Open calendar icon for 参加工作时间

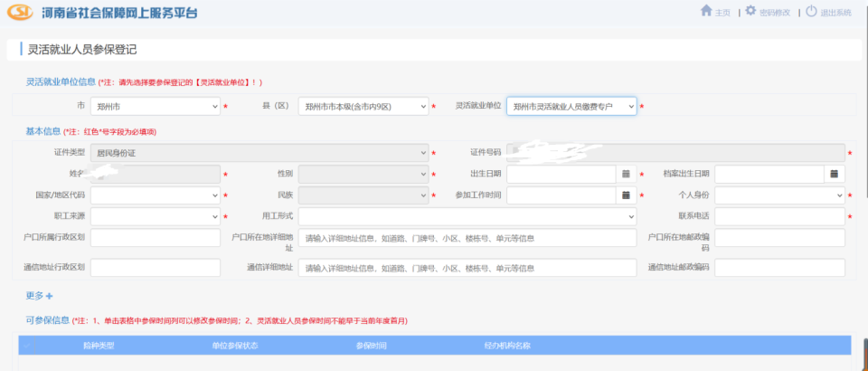tap(626, 195)
